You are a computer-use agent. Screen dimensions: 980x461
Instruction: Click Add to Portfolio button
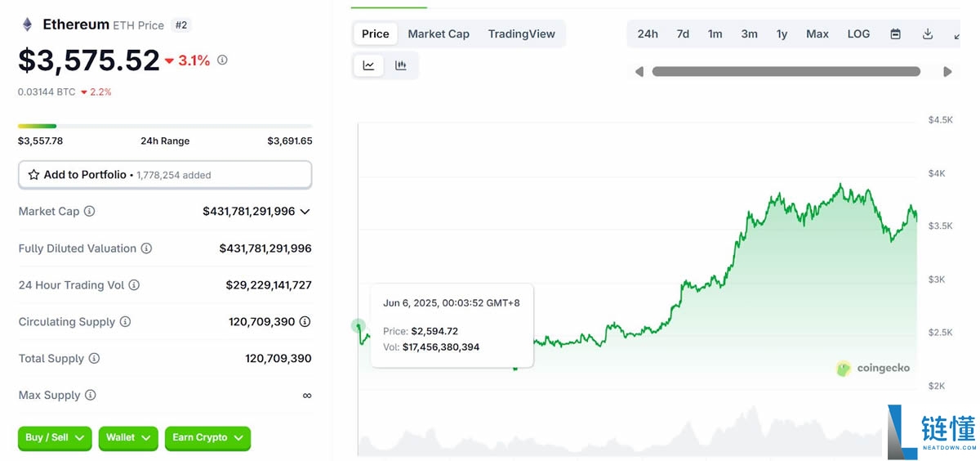coord(164,175)
